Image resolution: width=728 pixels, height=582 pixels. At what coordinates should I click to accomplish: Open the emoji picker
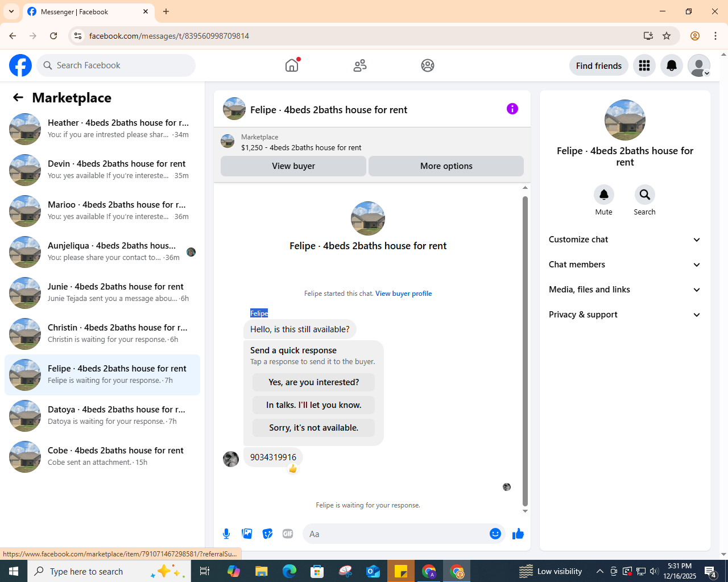[x=495, y=534]
